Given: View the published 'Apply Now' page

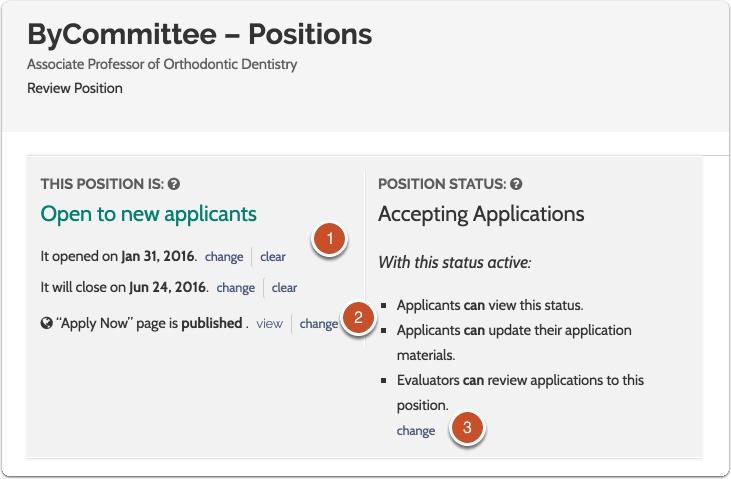Looking at the screenshot, I should pos(269,323).
